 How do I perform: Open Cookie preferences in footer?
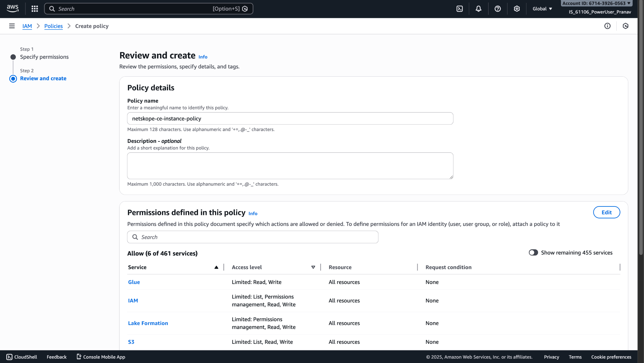611,357
